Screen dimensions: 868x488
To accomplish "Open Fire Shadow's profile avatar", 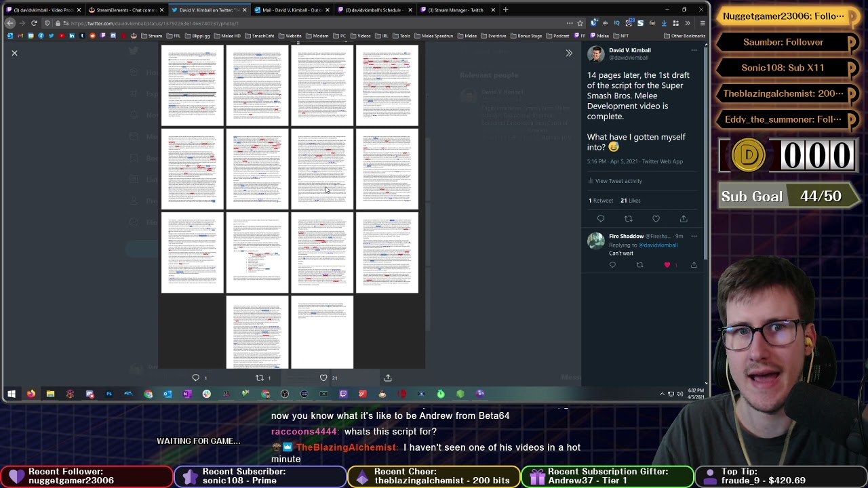I will point(595,241).
